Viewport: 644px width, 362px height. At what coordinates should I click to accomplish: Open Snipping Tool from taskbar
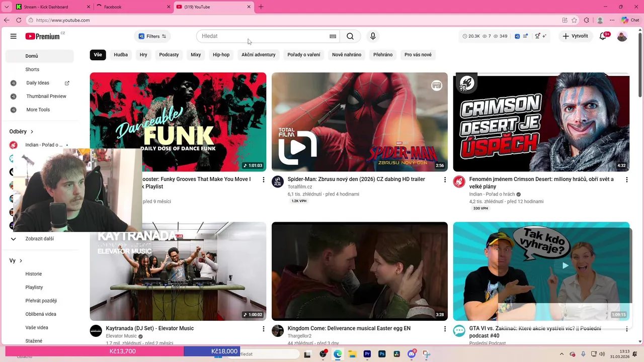pos(427,354)
